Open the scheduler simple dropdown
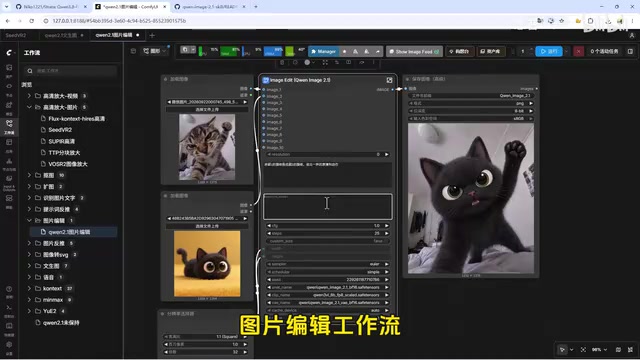This screenshot has width=640, height=360. (327, 272)
